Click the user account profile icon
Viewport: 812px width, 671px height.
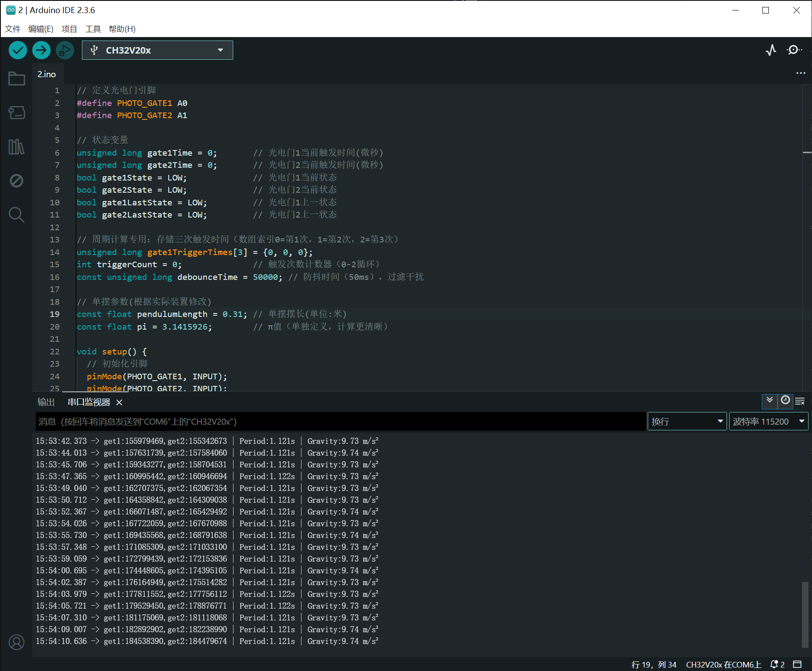(x=17, y=642)
